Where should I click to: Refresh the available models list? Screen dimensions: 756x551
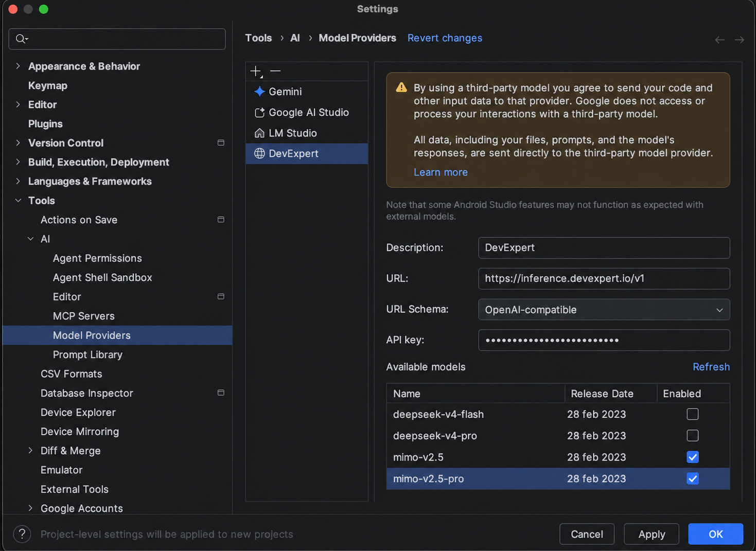tap(711, 367)
